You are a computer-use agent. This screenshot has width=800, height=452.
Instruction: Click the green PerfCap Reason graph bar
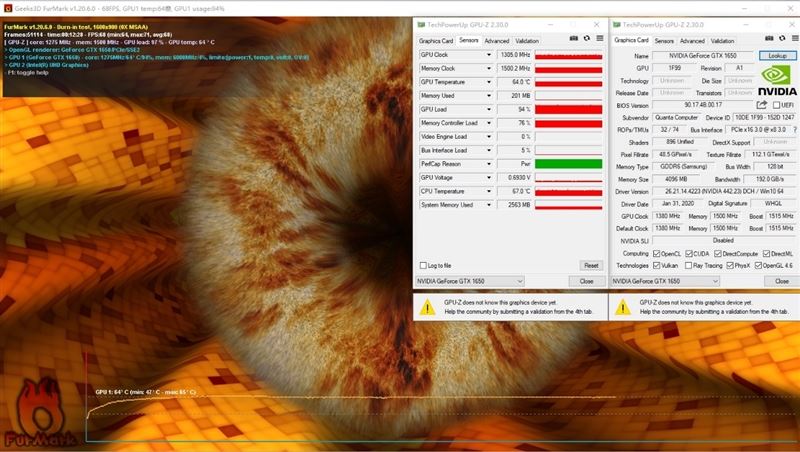pos(568,164)
